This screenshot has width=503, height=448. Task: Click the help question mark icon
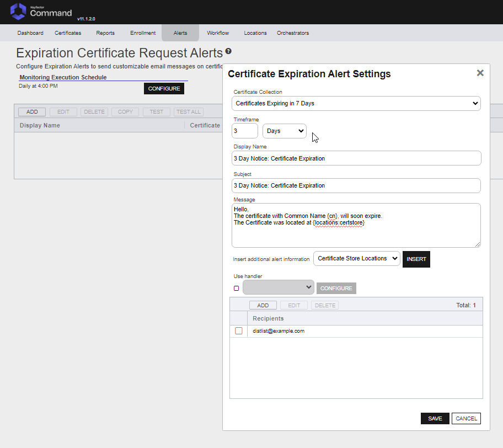point(228,51)
